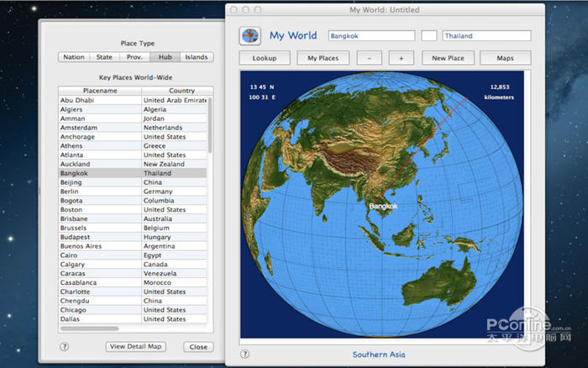This screenshot has height=368, width=588.
Task: Select the Prov. place type
Action: (x=134, y=57)
